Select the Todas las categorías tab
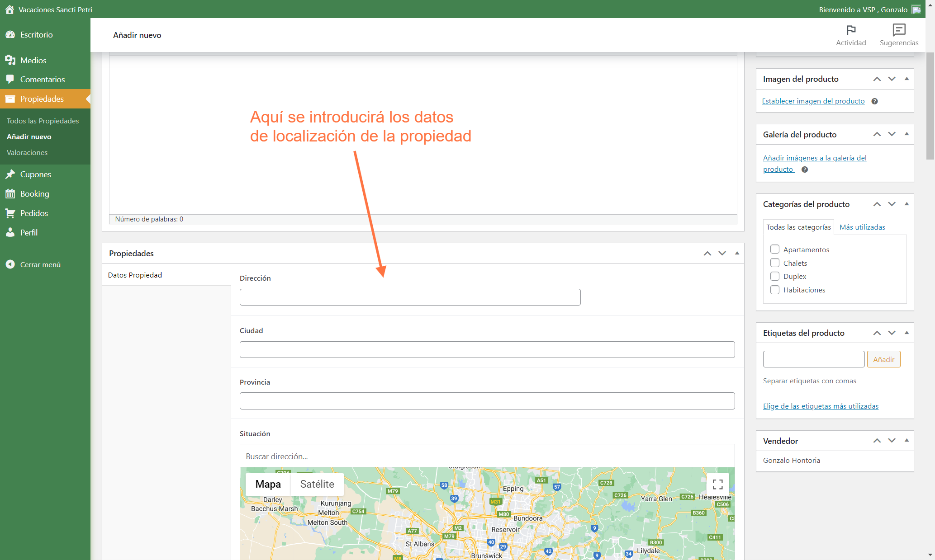Image resolution: width=935 pixels, height=560 pixels. point(798,227)
